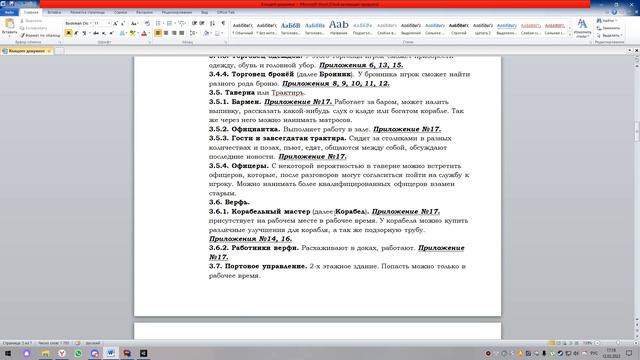Click the Sort icon
640x360 pixels.
pyautogui.click(x=212, y=24)
